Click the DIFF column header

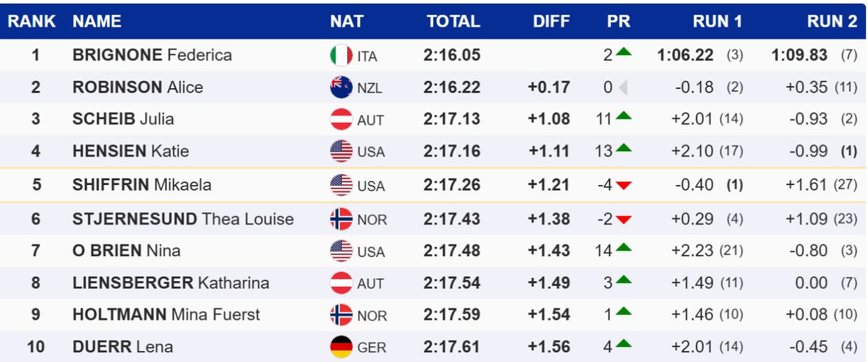tap(551, 22)
